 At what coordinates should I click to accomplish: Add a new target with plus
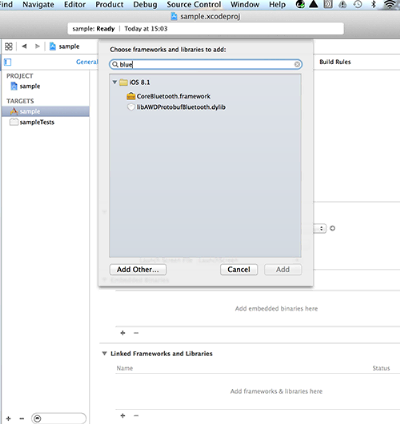tap(8, 418)
